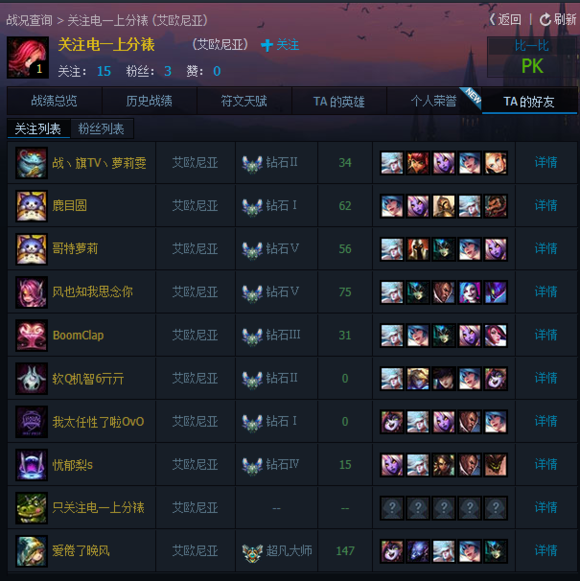
Task: Click the avatar of 只关注电一上分裱
Action: [x=32, y=508]
